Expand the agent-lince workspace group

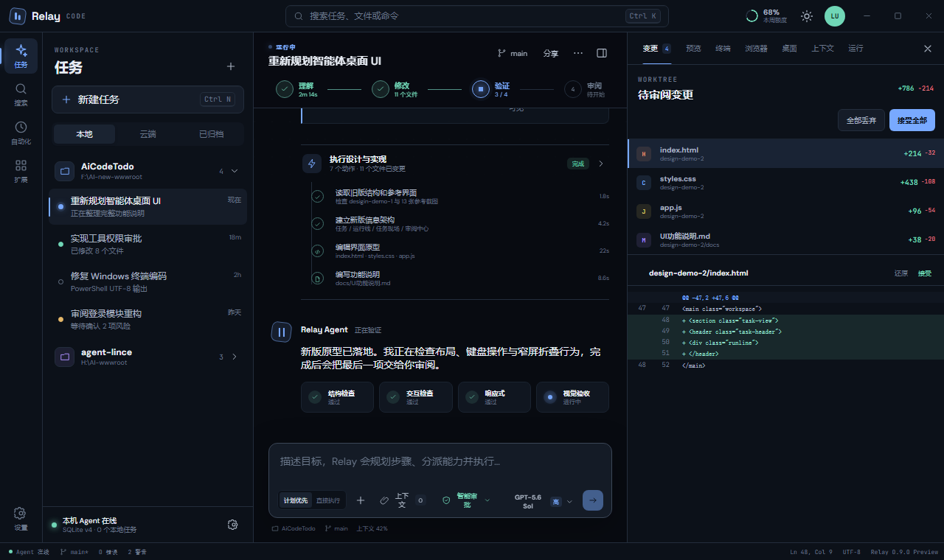pos(235,357)
